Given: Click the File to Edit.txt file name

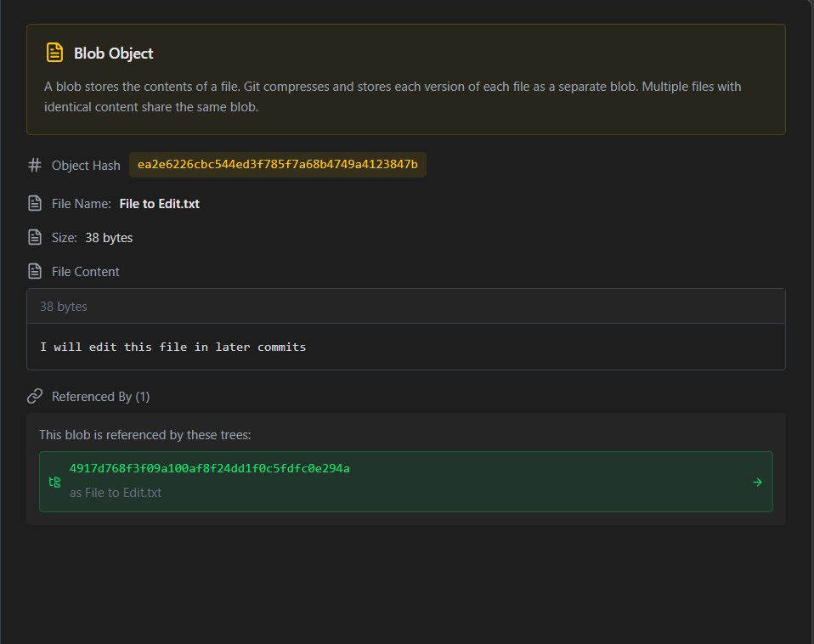Looking at the screenshot, I should tap(160, 203).
